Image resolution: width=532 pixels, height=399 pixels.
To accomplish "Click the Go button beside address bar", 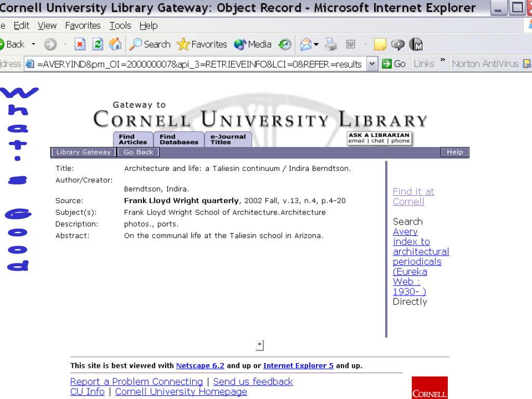I will [x=394, y=64].
